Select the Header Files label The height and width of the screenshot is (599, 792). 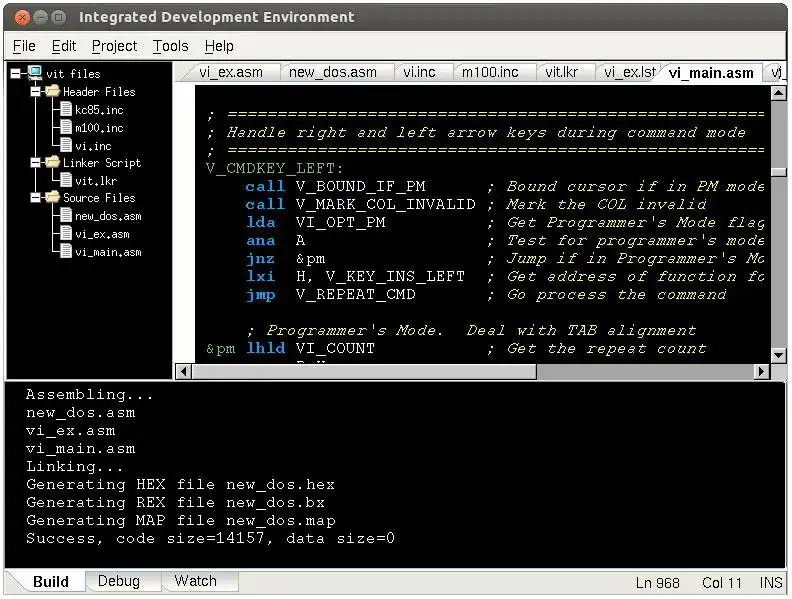pos(99,92)
